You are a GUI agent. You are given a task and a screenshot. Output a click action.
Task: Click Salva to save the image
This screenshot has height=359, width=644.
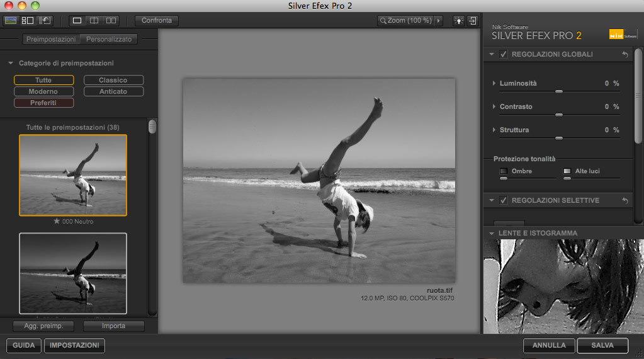(602, 345)
